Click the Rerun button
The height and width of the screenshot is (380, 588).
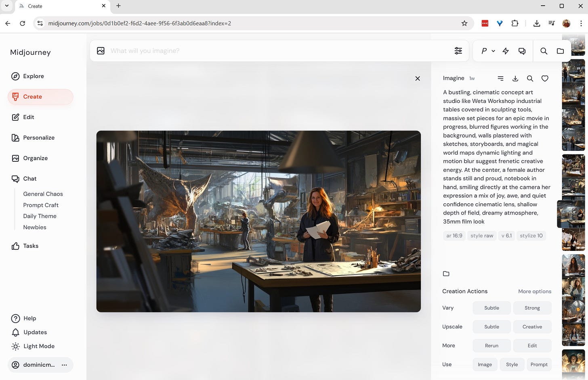[491, 346]
